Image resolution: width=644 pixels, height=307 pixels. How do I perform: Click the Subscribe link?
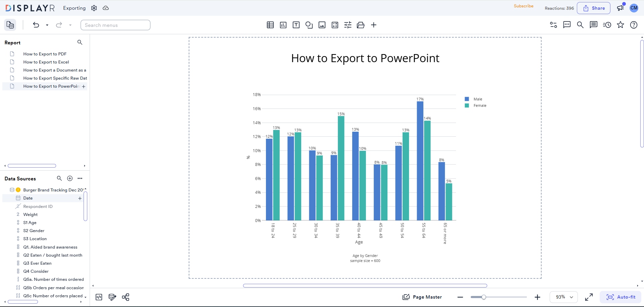(x=523, y=6)
